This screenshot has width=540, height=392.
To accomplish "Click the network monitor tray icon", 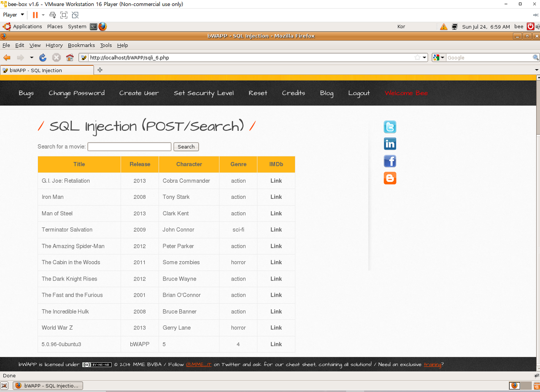I will click(454, 27).
